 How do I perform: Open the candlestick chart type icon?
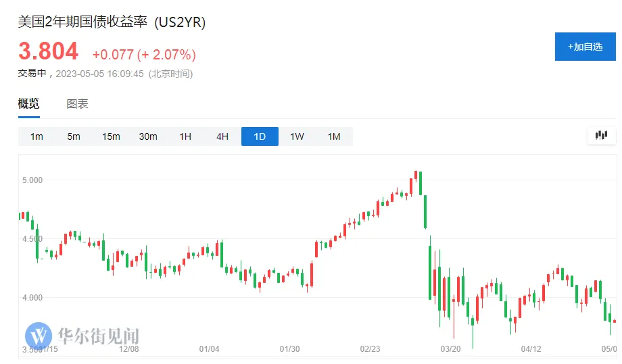601,135
